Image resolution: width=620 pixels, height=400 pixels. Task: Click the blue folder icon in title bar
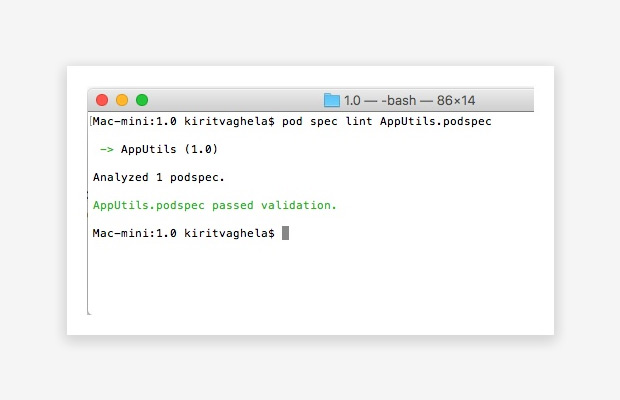(332, 100)
